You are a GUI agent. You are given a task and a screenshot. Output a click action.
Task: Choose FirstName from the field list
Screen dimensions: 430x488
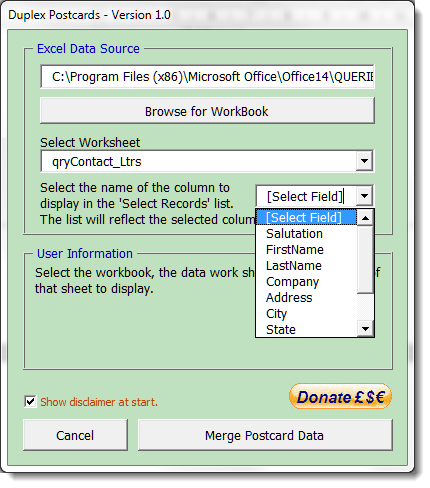[306, 250]
